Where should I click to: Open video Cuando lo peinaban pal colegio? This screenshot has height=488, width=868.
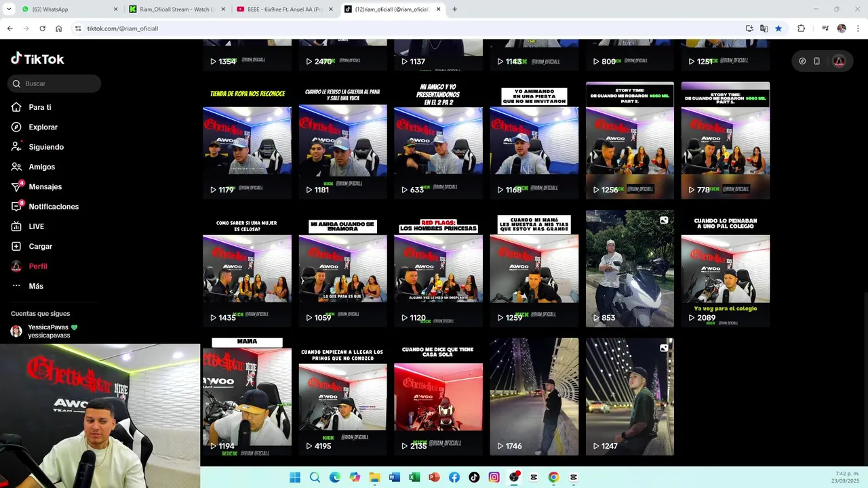[726, 268]
